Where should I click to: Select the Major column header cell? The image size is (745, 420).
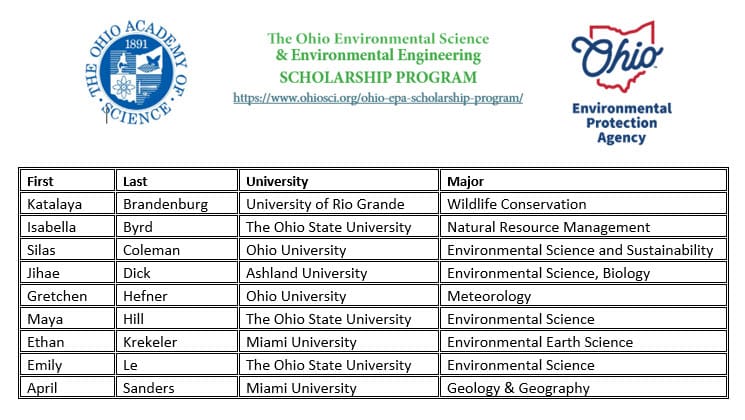pyautogui.click(x=583, y=181)
